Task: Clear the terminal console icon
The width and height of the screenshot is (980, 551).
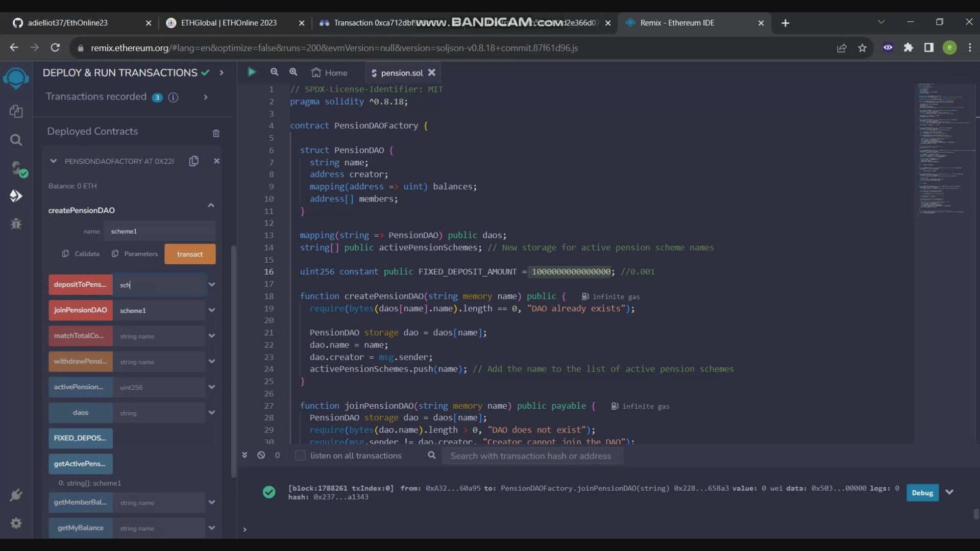Action: pos(261,455)
